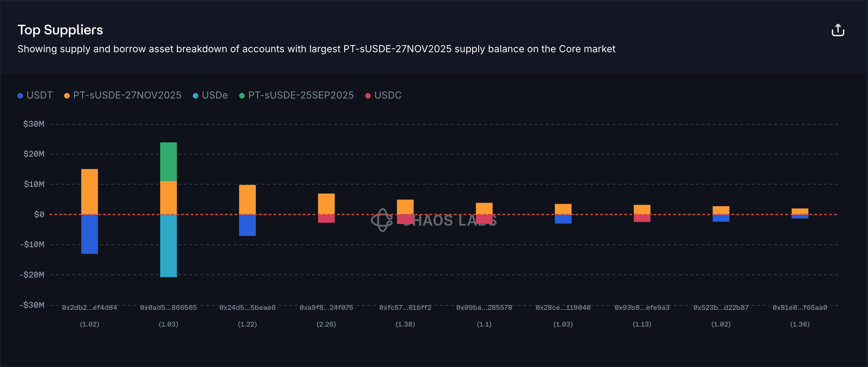
Task: Click the green bar segment of 0x0ad5...866565
Action: click(168, 162)
